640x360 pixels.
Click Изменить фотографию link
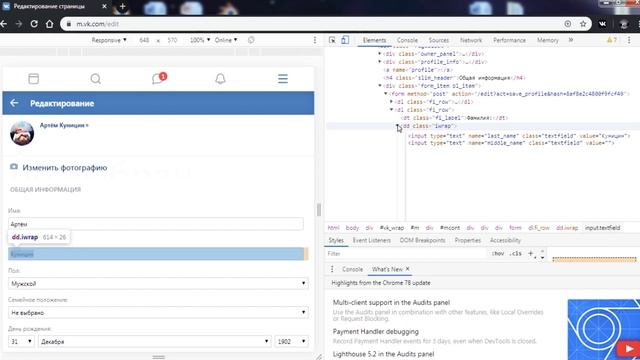pyautogui.click(x=64, y=168)
